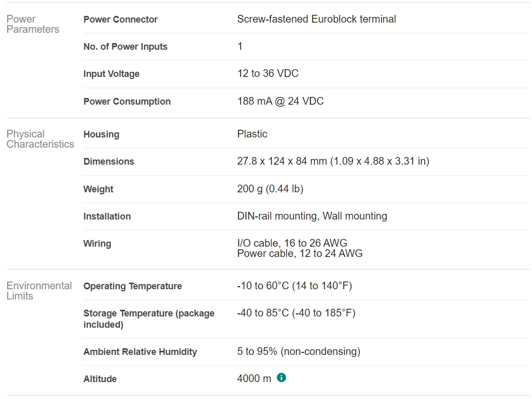Click the 12 to 36 VDC value
532x399 pixels.
(268, 74)
